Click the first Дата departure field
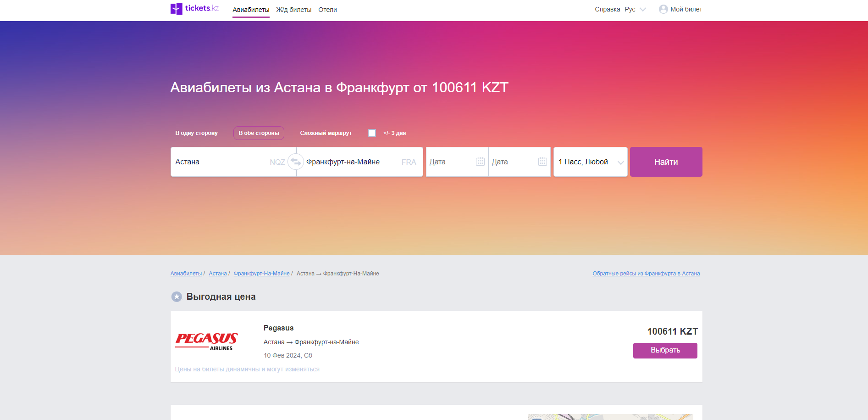Image resolution: width=868 pixels, height=420 pixels. pos(457,162)
